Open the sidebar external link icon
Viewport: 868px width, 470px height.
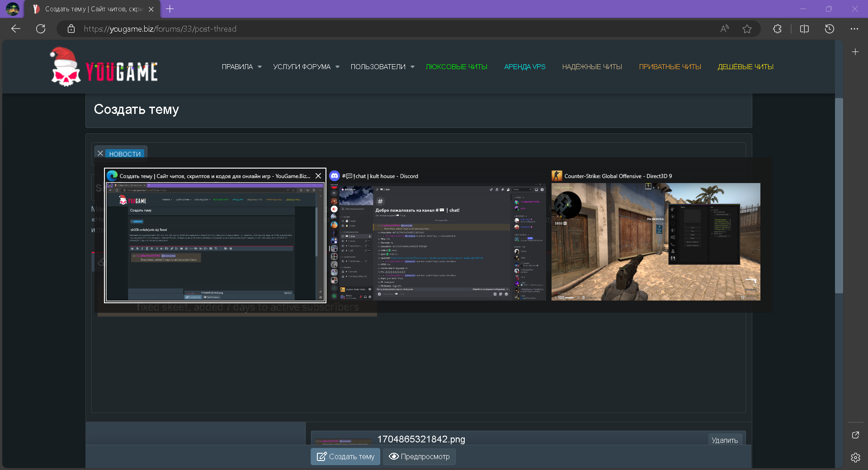(855, 435)
